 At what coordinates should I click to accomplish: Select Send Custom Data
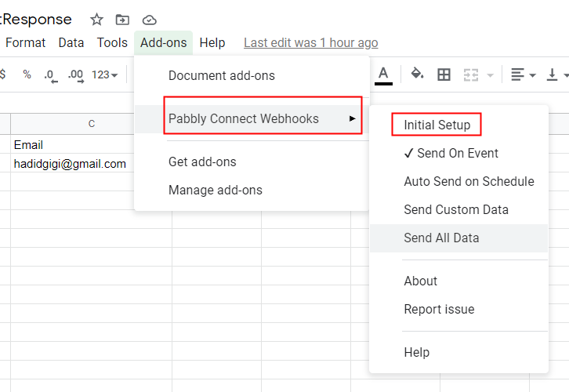[458, 210]
